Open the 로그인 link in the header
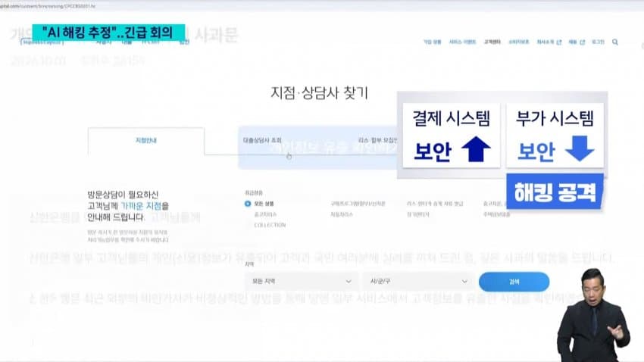Viewport: 644px width, 362px height. pyautogui.click(x=598, y=42)
